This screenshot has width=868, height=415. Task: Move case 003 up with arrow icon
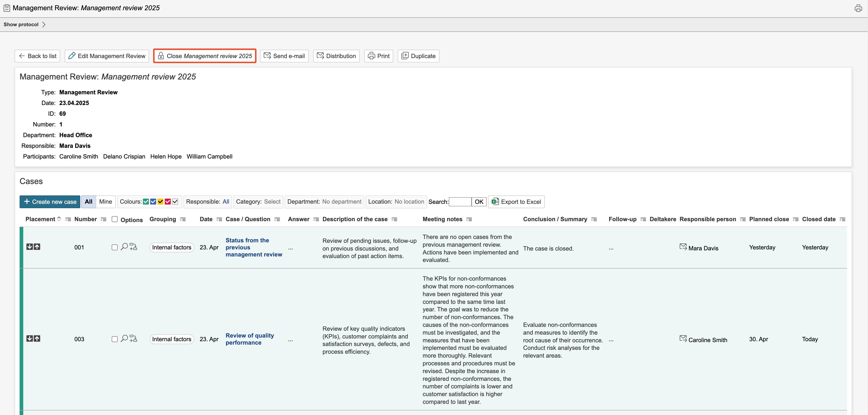(37, 339)
